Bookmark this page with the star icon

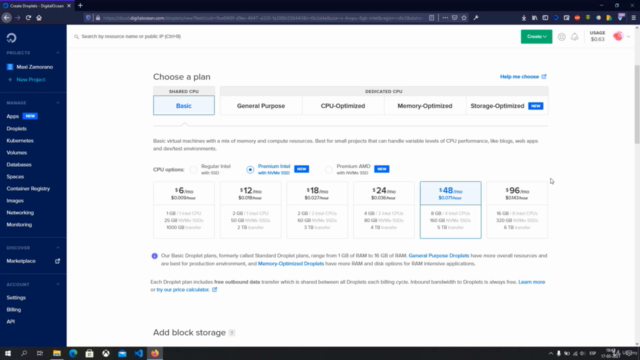(x=464, y=18)
